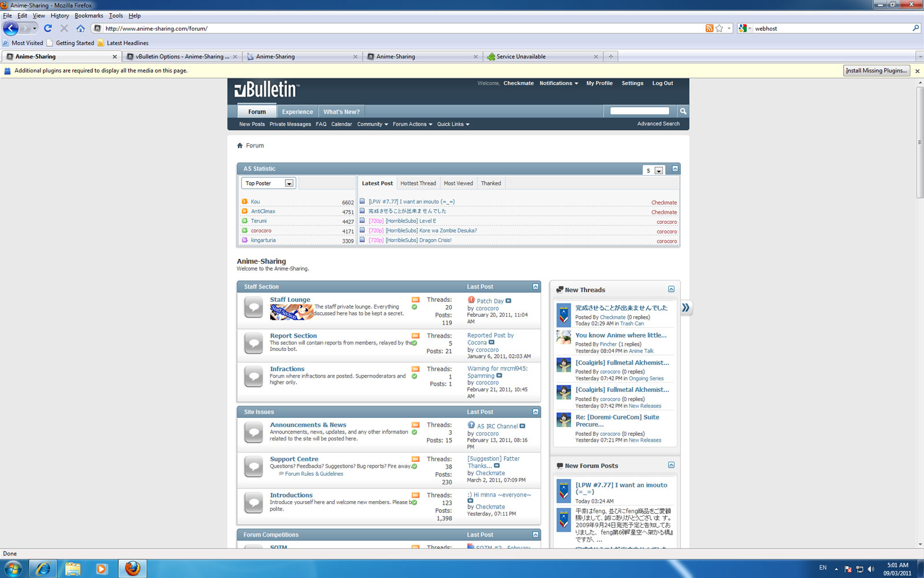This screenshot has width=924, height=578.
Task: Expand the Forum Actions dropdown
Action: click(x=412, y=124)
